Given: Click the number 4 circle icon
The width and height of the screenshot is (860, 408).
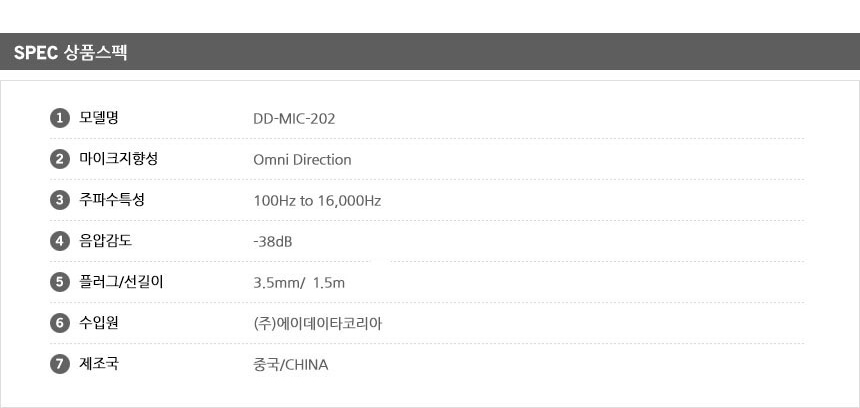Looking at the screenshot, I should 59,241.
